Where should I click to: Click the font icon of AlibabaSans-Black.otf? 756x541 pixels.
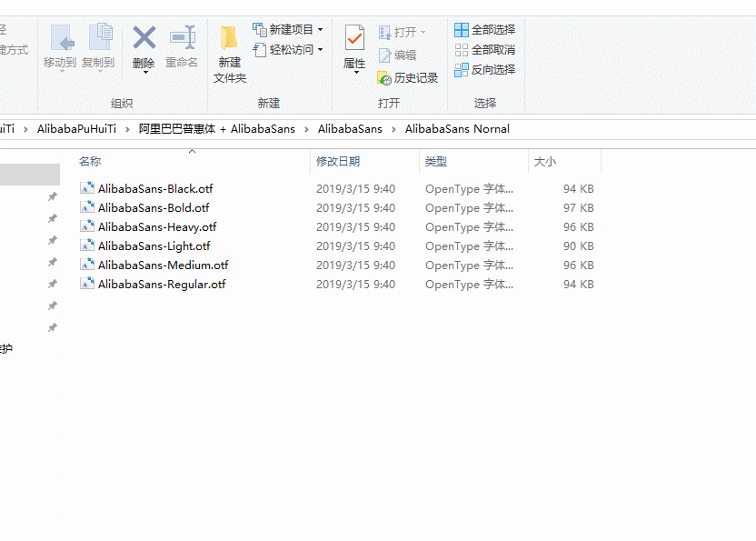[87, 187]
